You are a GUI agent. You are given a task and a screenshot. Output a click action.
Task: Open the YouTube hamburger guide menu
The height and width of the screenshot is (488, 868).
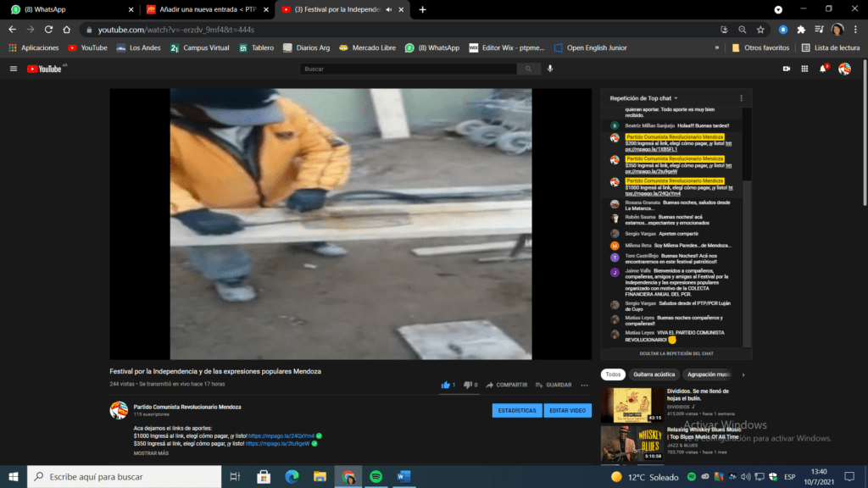click(13, 69)
